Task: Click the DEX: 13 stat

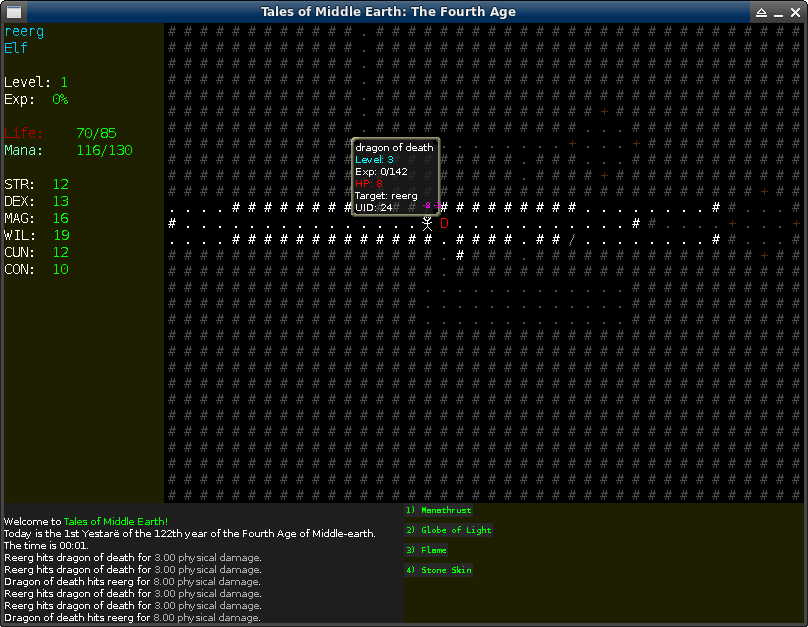Action: pyautogui.click(x=36, y=201)
